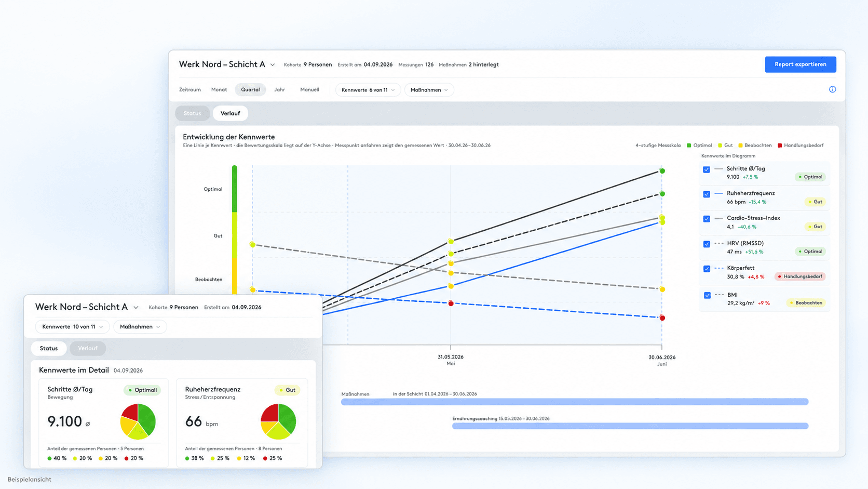
Task: Click the Schritte Ø/Tag pie chart
Action: coord(138,421)
